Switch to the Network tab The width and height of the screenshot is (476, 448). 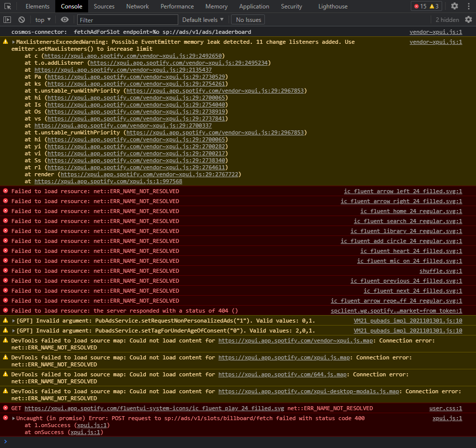[137, 6]
